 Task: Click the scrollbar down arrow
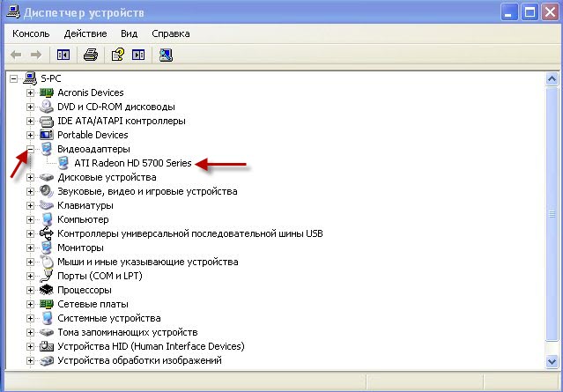(x=552, y=361)
